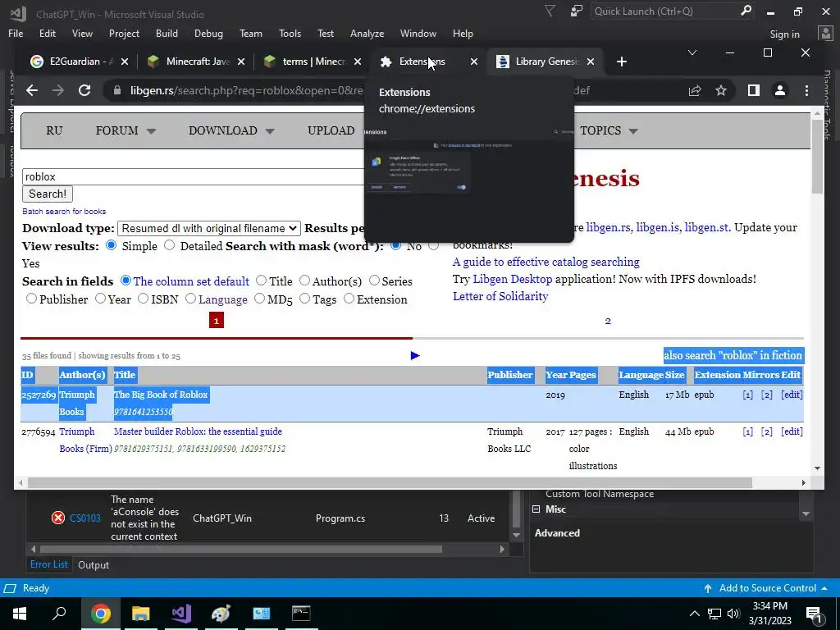Open 'Batch search for books' link
This screenshot has width=840, height=630.
(x=64, y=211)
